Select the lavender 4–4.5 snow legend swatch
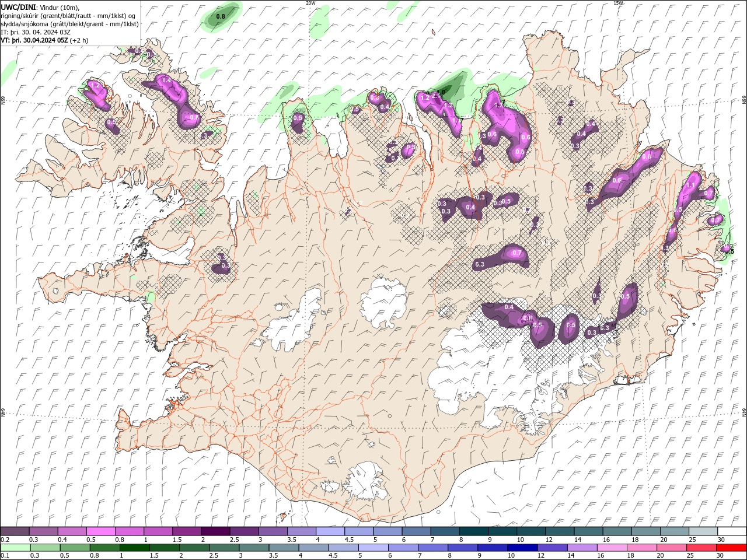747x560 pixels. [329, 531]
